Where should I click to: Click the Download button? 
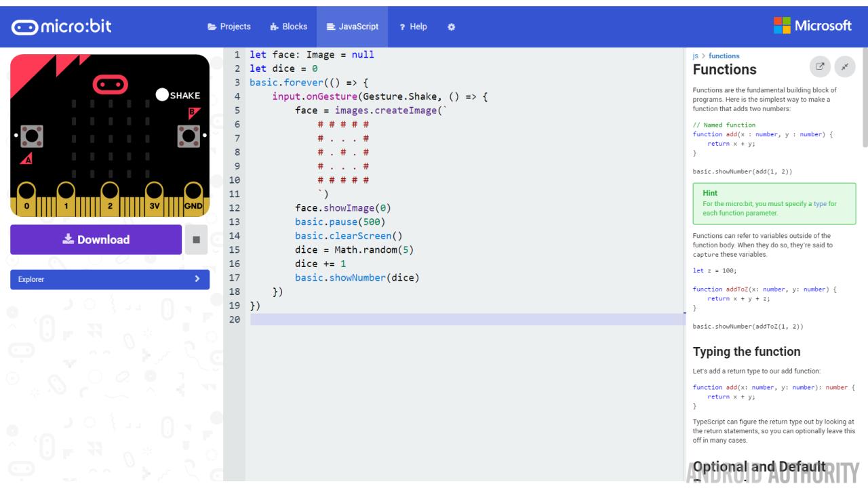point(96,240)
